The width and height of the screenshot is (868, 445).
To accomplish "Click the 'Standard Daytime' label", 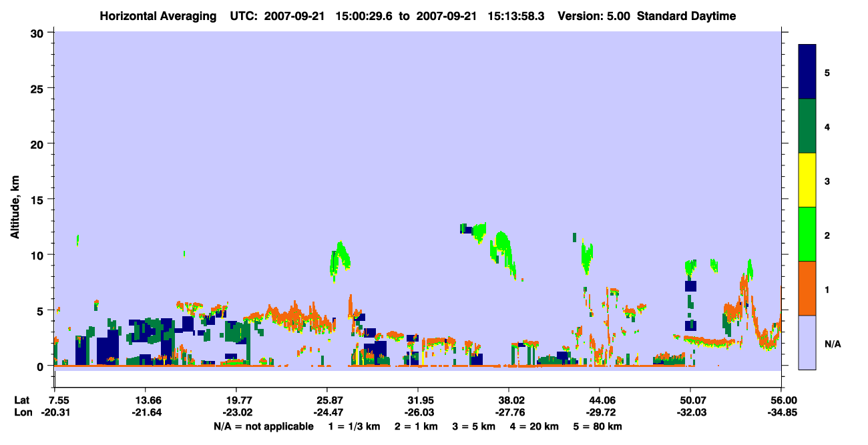I will (x=686, y=16).
